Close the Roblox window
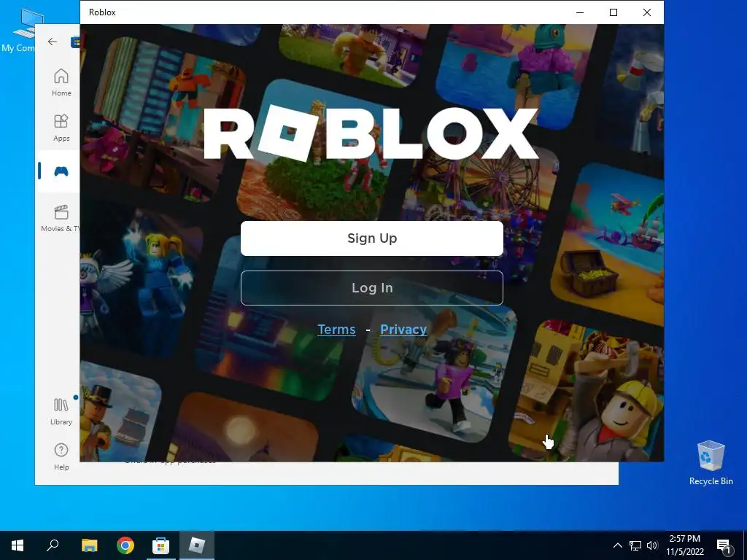The image size is (747, 560). 647,12
